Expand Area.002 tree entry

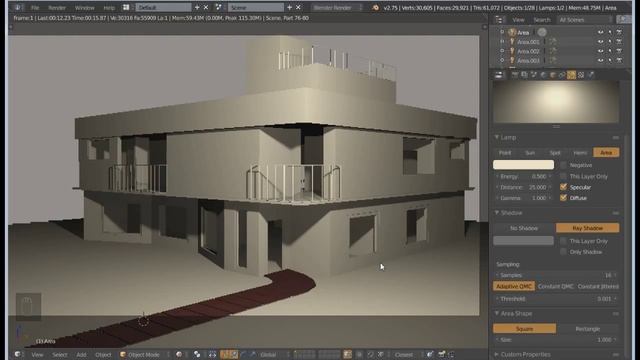click(502, 51)
